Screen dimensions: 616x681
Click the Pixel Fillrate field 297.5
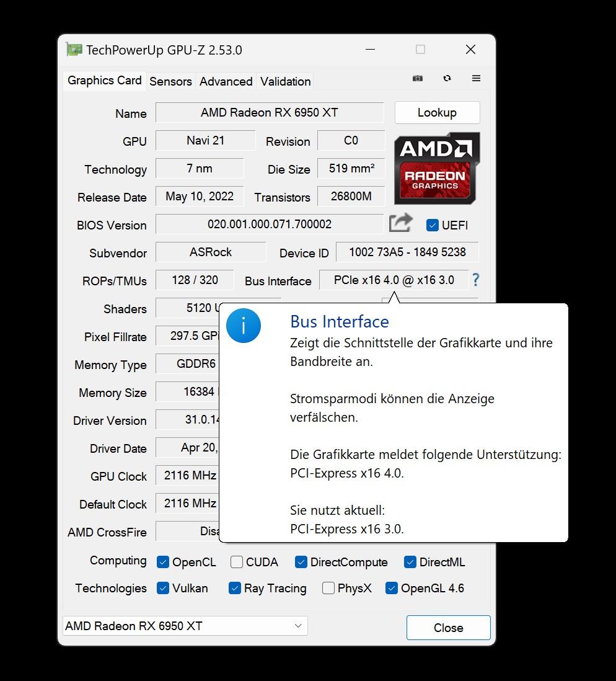click(x=188, y=336)
